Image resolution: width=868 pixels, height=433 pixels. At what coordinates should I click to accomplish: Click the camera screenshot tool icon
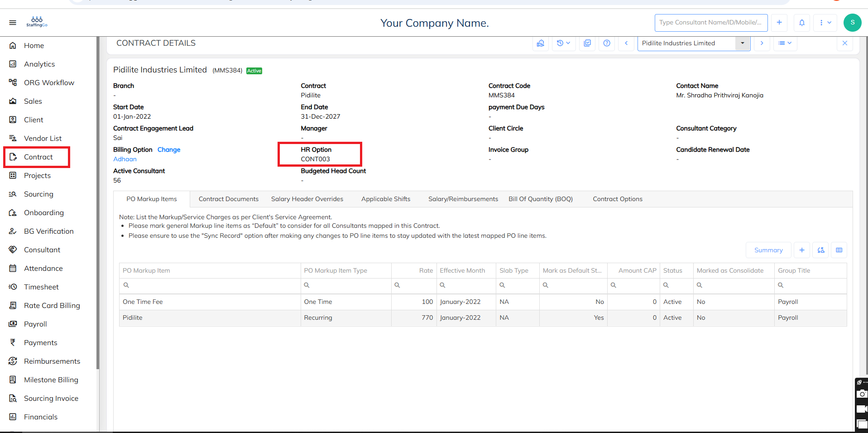(862, 394)
